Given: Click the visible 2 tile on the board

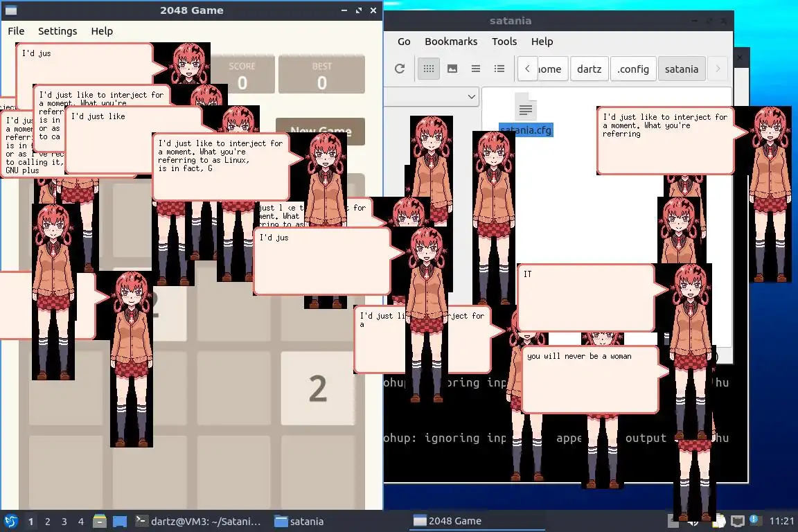Looking at the screenshot, I should (318, 389).
